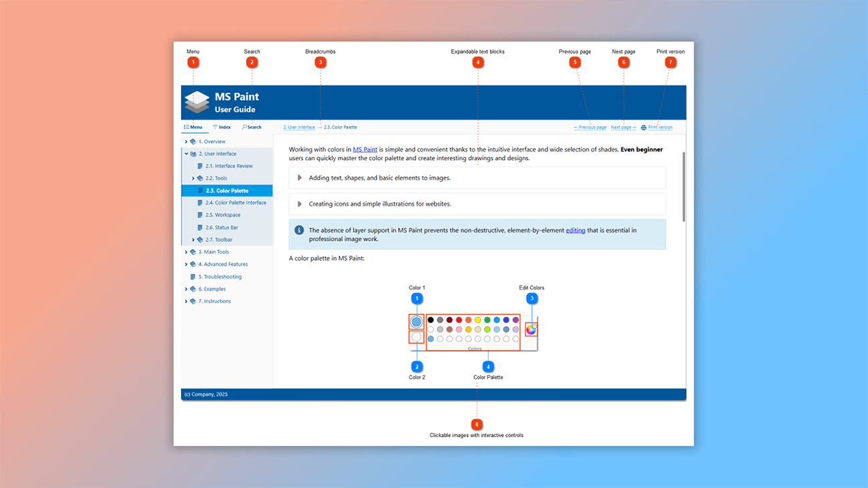Expand the 3. Main Tools section
This screenshot has height=488, width=868.
click(186, 252)
